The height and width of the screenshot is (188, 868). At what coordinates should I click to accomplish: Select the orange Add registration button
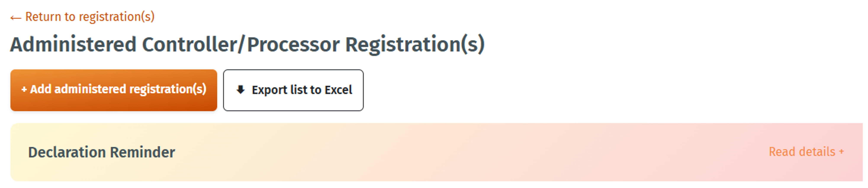[114, 90]
